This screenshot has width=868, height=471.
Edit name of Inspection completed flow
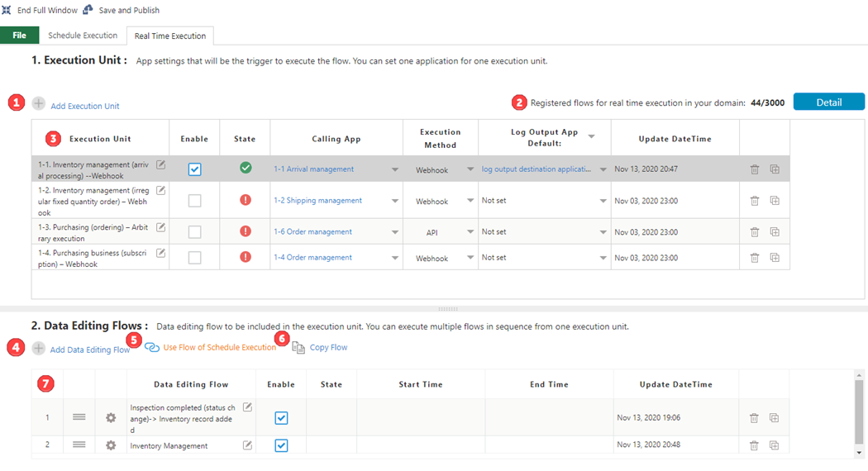point(247,407)
